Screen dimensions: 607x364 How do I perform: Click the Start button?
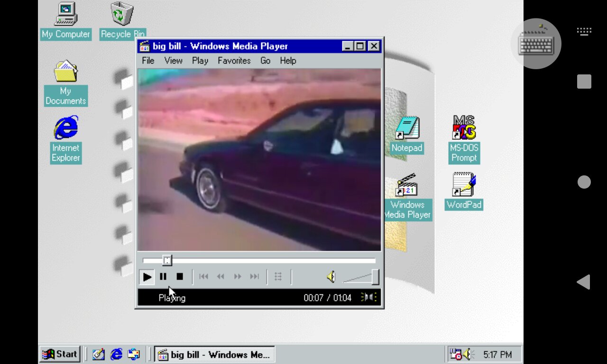[60, 354]
